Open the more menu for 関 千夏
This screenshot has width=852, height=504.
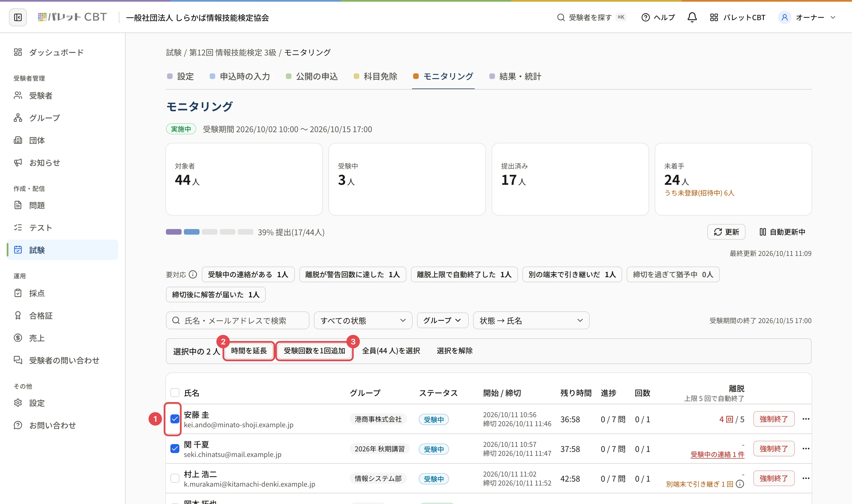pyautogui.click(x=806, y=449)
